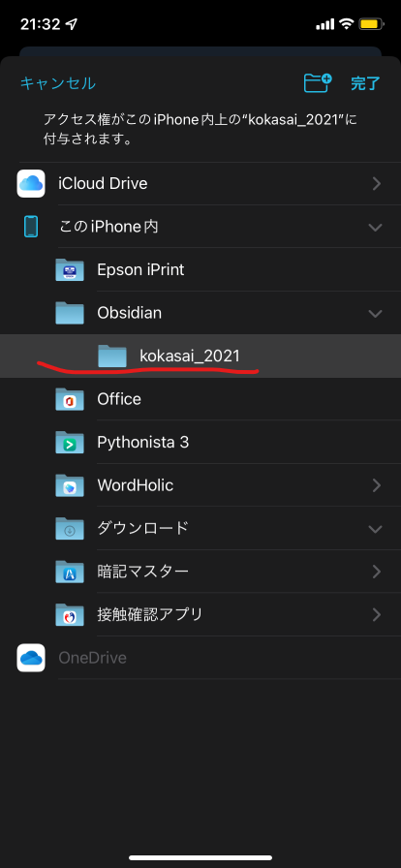The image size is (401, 868).
Task: Tap 完了 to confirm selection
Action: tap(365, 83)
